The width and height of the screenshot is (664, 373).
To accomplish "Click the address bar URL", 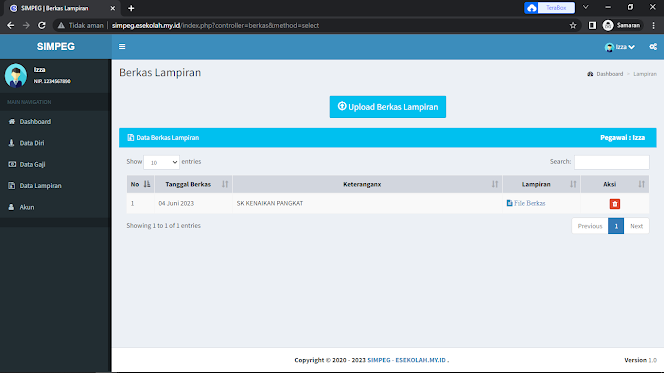I will tap(215, 25).
